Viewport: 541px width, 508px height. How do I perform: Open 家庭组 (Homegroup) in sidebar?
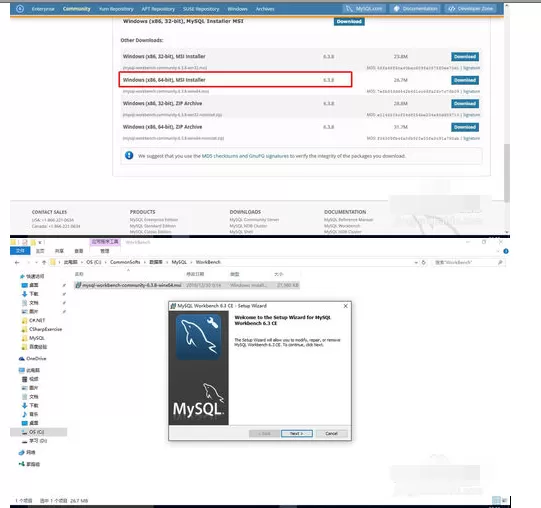[x=29, y=464]
